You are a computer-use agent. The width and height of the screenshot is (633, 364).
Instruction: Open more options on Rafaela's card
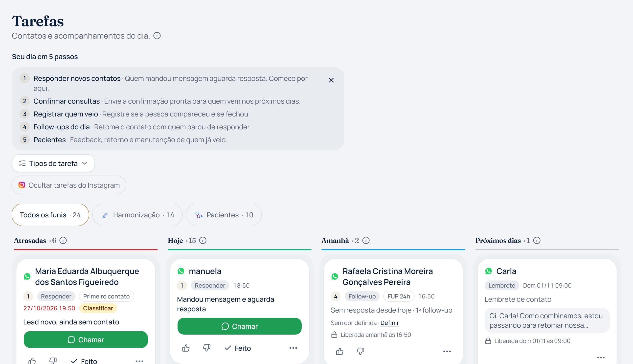447,351
